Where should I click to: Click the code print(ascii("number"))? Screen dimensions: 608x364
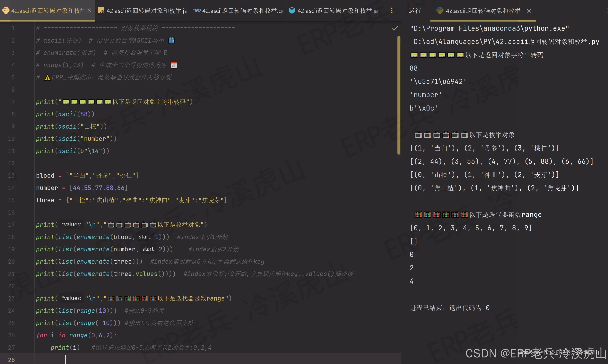(76, 139)
